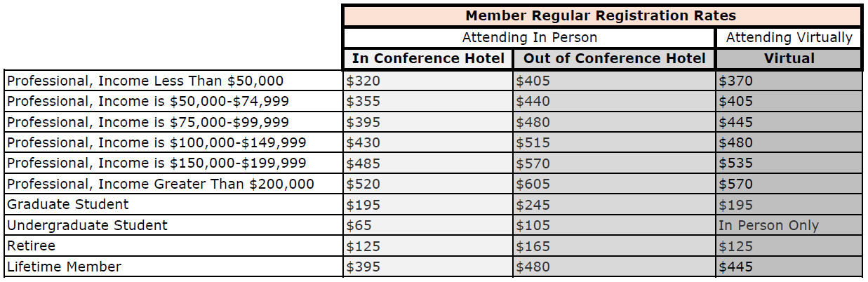The height and width of the screenshot is (282, 868).
Task: Select the $605 out-of-hotel rate cell
Action: point(615,184)
